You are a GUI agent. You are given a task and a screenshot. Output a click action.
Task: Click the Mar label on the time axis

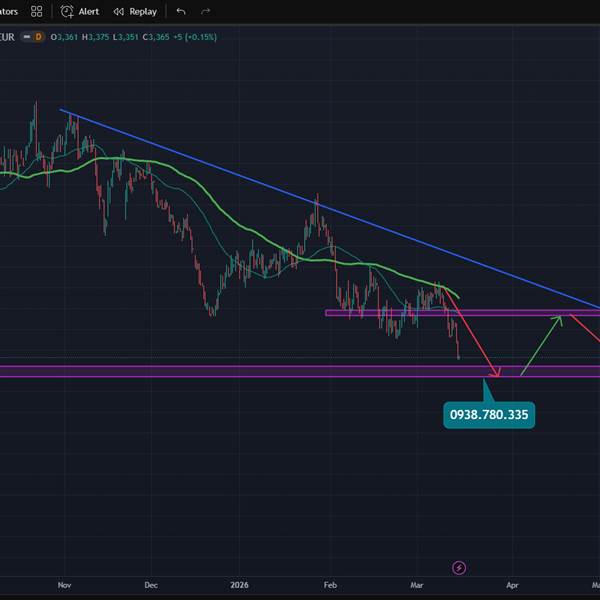click(x=417, y=585)
